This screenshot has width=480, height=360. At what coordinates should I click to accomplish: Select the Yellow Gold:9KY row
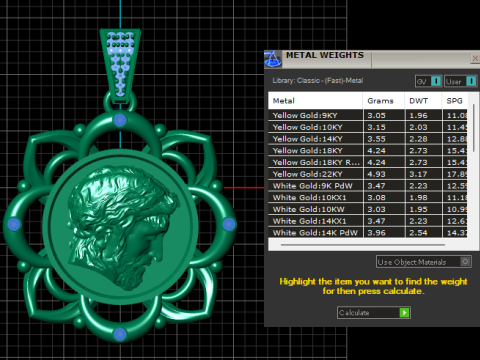tap(368, 115)
